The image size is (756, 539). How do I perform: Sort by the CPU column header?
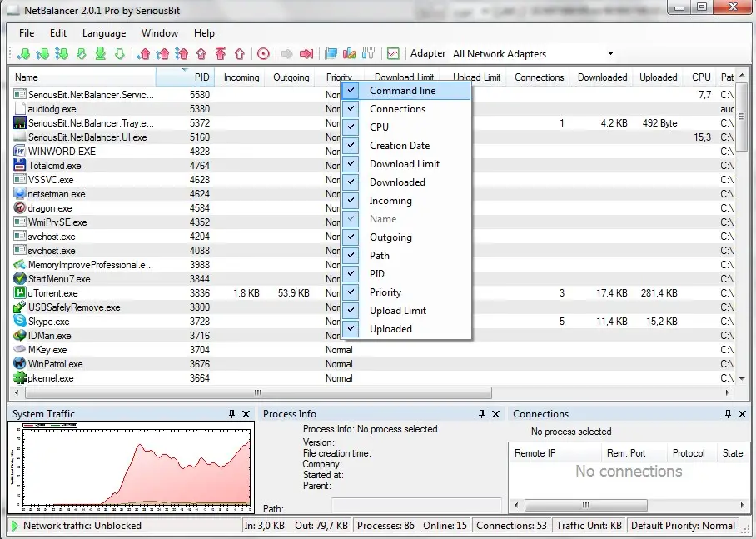point(699,77)
